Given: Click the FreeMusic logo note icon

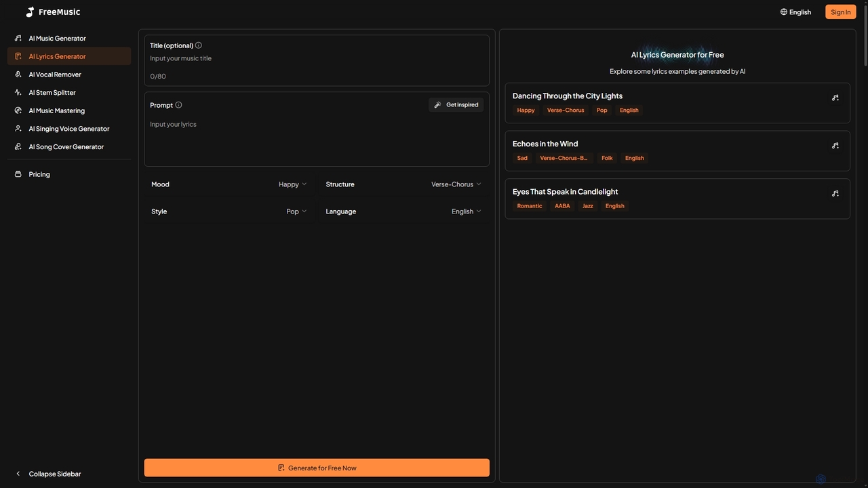Looking at the screenshot, I should pos(30,12).
